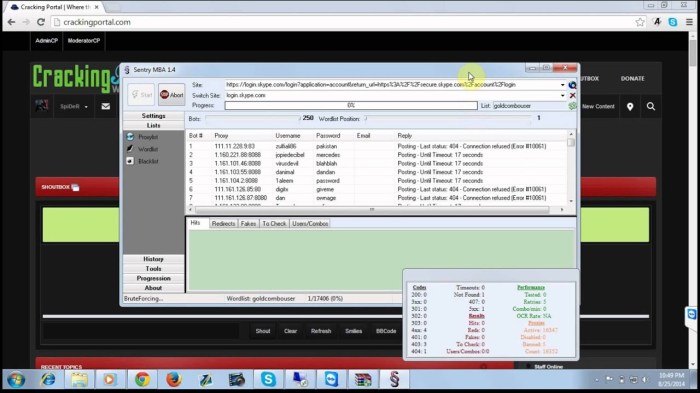Open Chrome from the taskbar
The image size is (700, 393).
tap(142, 380)
